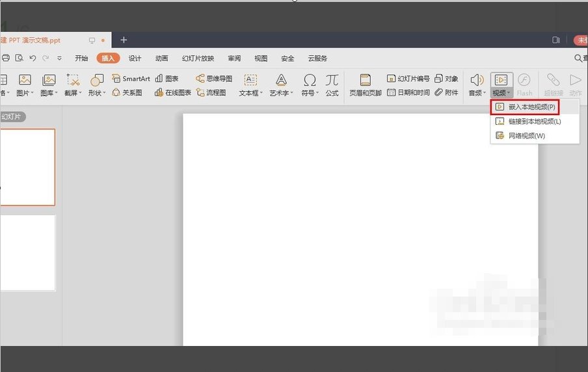This screenshot has height=372, width=588.
Task: Insert 日期和时间 date and time
Action: (x=408, y=92)
